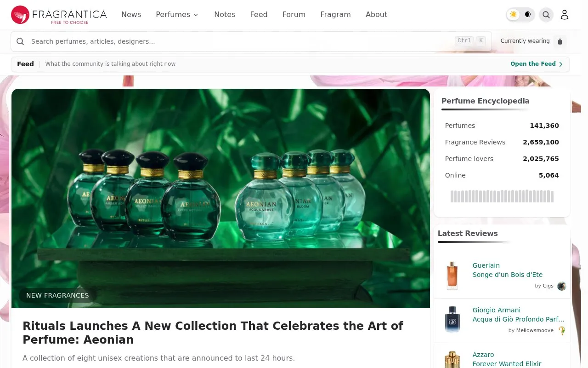Click the Guerlain perfume bottle thumbnail
588x368 pixels.
(452, 275)
